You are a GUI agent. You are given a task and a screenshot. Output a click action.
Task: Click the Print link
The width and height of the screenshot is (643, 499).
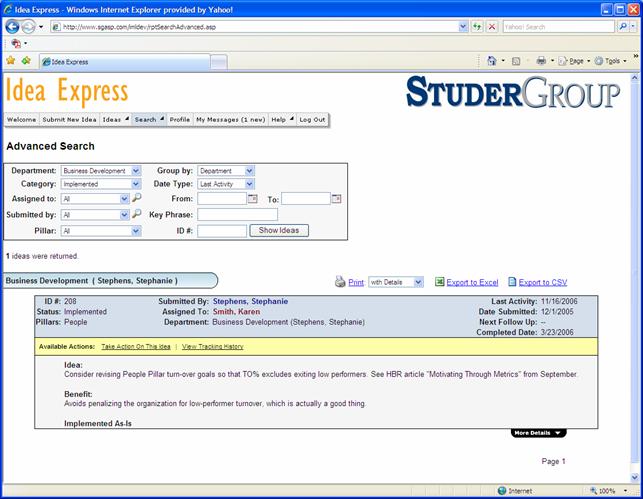[356, 282]
